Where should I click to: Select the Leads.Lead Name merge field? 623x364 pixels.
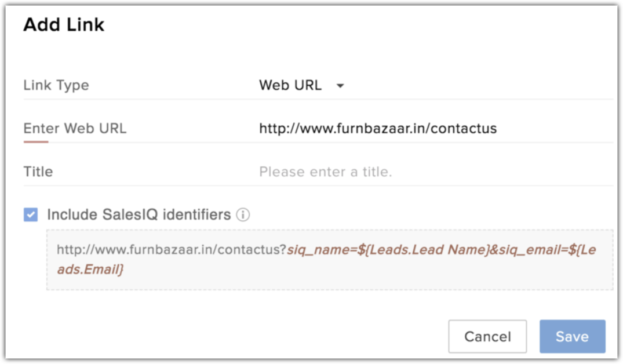coord(423,250)
